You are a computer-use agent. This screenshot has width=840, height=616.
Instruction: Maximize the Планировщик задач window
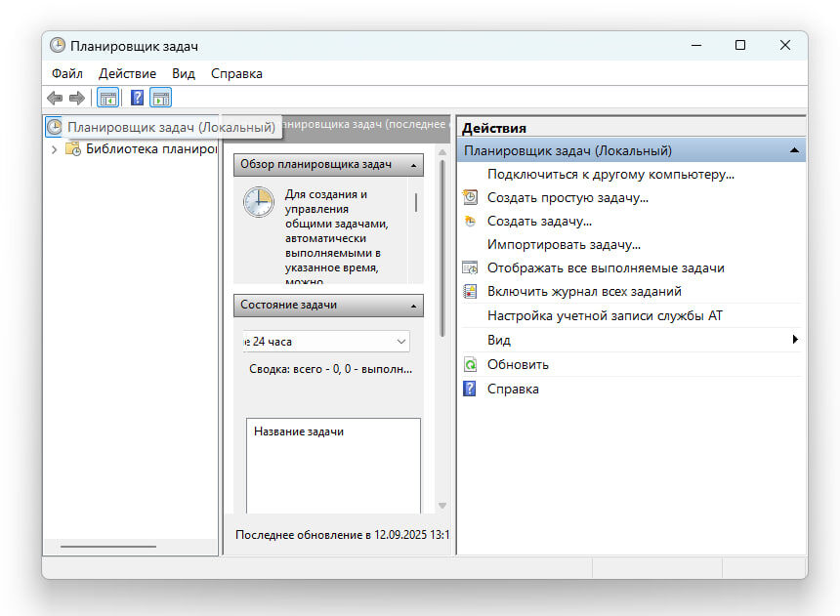coord(739,46)
